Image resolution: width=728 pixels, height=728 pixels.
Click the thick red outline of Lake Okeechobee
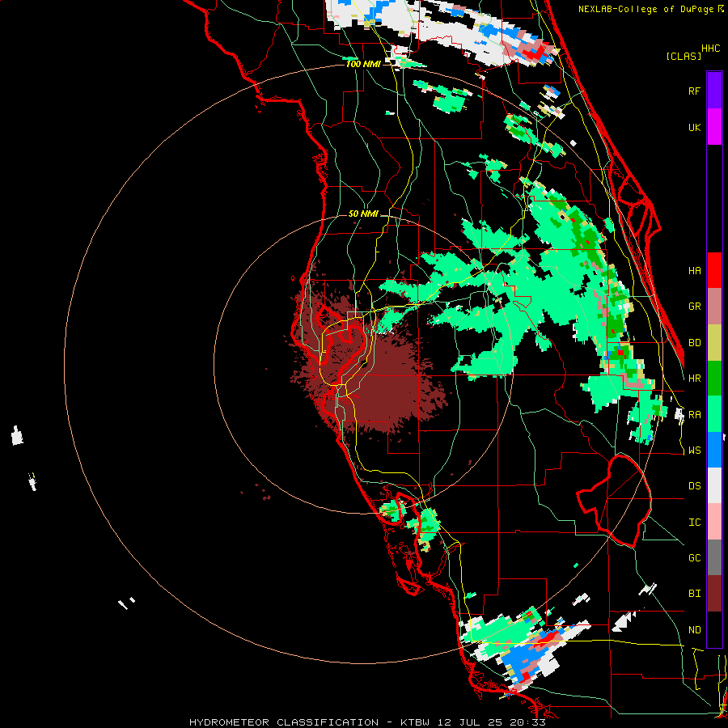point(614,501)
